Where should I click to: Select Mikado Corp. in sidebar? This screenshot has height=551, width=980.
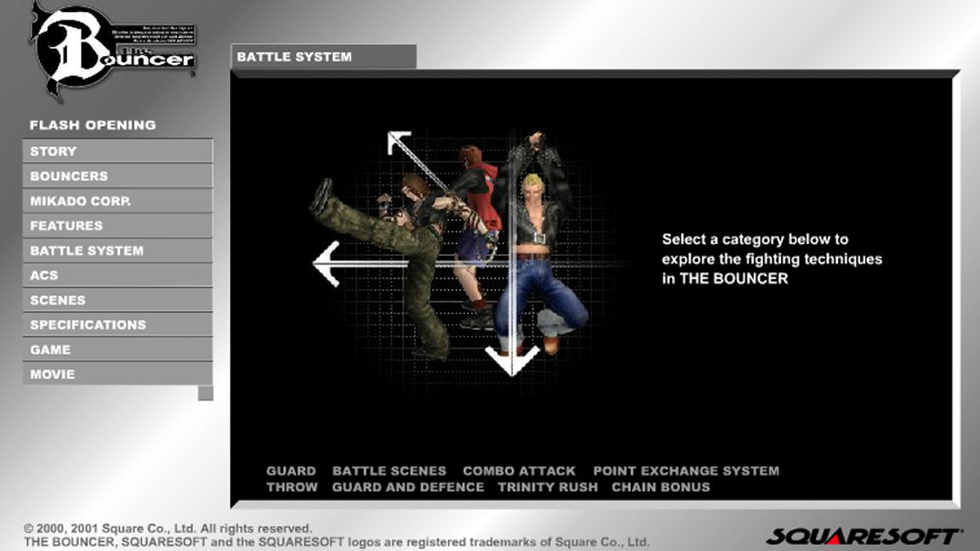117,202
